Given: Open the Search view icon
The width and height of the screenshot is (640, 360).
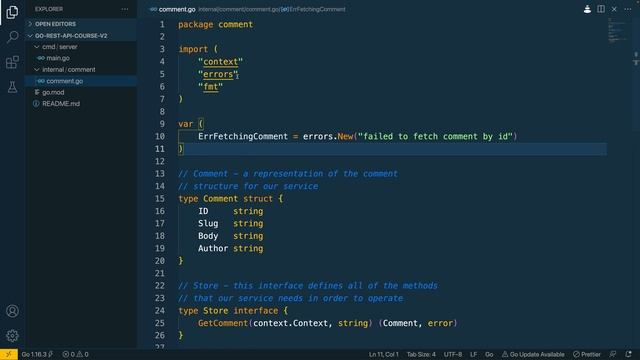Looking at the screenshot, I should point(12,37).
